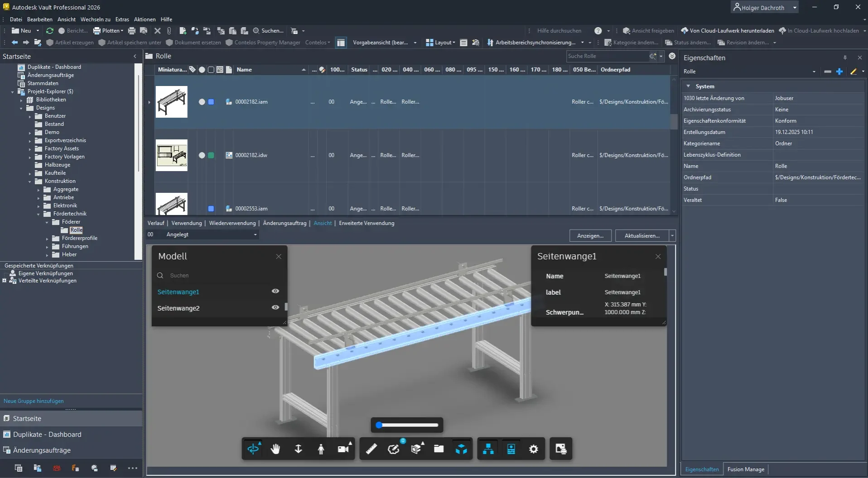This screenshot has height=478, width=868.
Task: Open the Datei menu
Action: 16,19
